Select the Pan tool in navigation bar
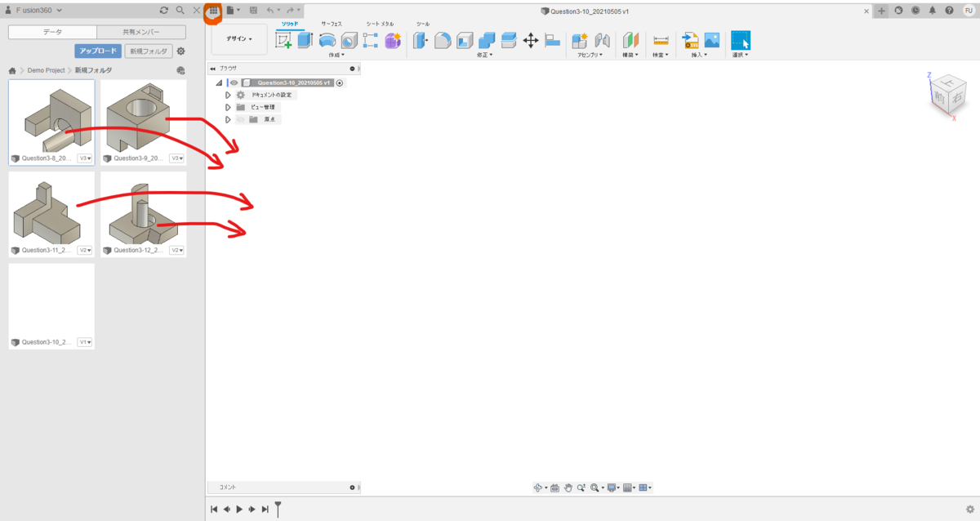980x521 pixels. click(568, 488)
